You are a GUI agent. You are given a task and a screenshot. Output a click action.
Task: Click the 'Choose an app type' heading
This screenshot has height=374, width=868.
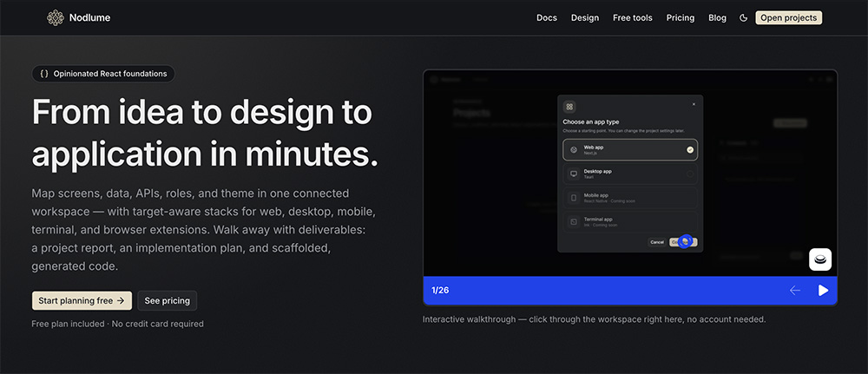pos(591,121)
